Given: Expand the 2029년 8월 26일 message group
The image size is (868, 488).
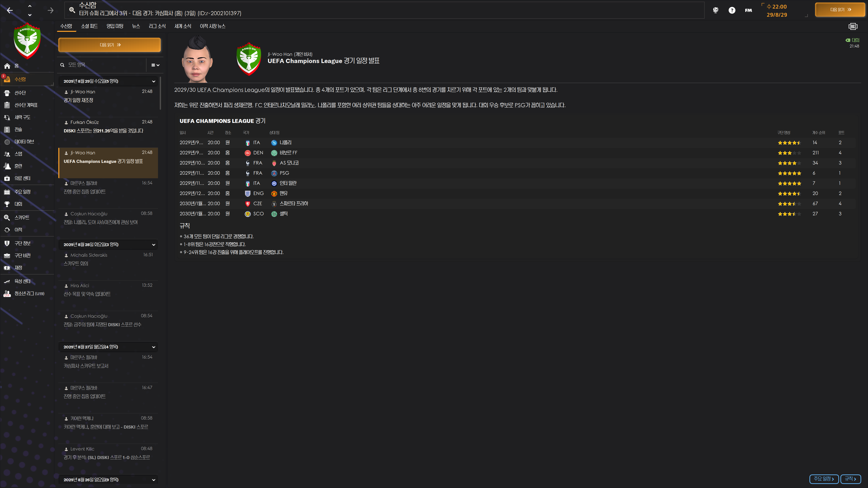Looking at the screenshot, I should tap(153, 480).
